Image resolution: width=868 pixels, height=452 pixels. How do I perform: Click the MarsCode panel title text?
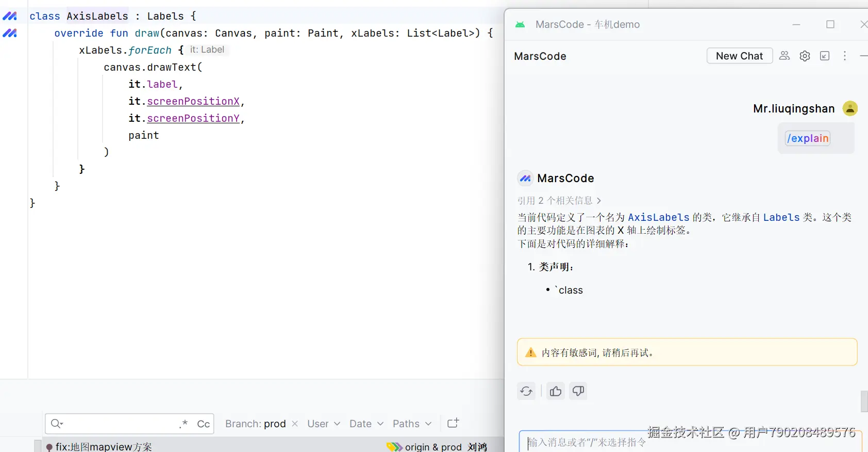540,56
